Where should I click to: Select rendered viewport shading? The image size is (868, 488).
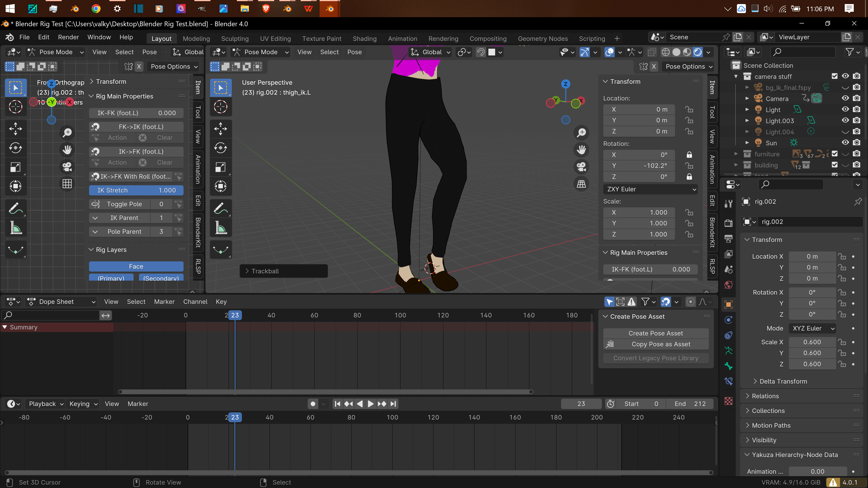coord(698,52)
